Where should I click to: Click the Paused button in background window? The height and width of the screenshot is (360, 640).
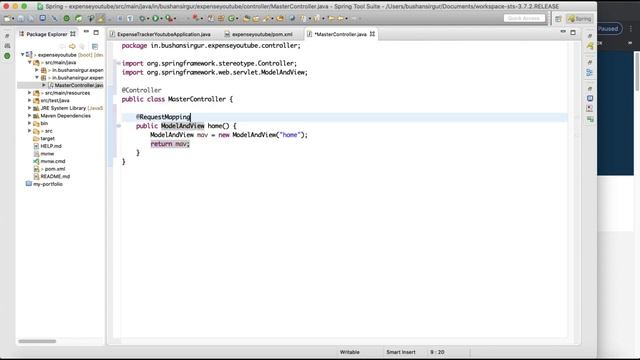[x=609, y=29]
